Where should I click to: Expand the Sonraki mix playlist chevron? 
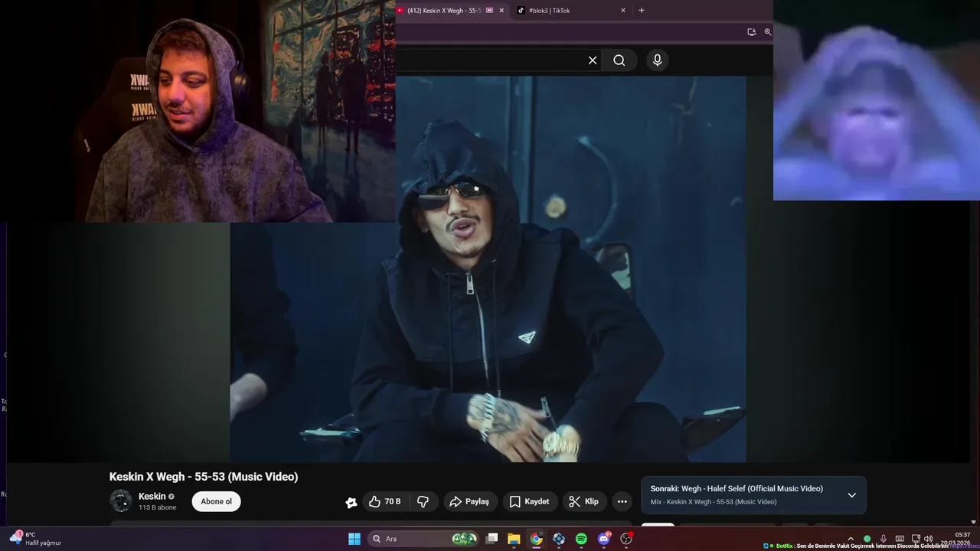(851, 495)
